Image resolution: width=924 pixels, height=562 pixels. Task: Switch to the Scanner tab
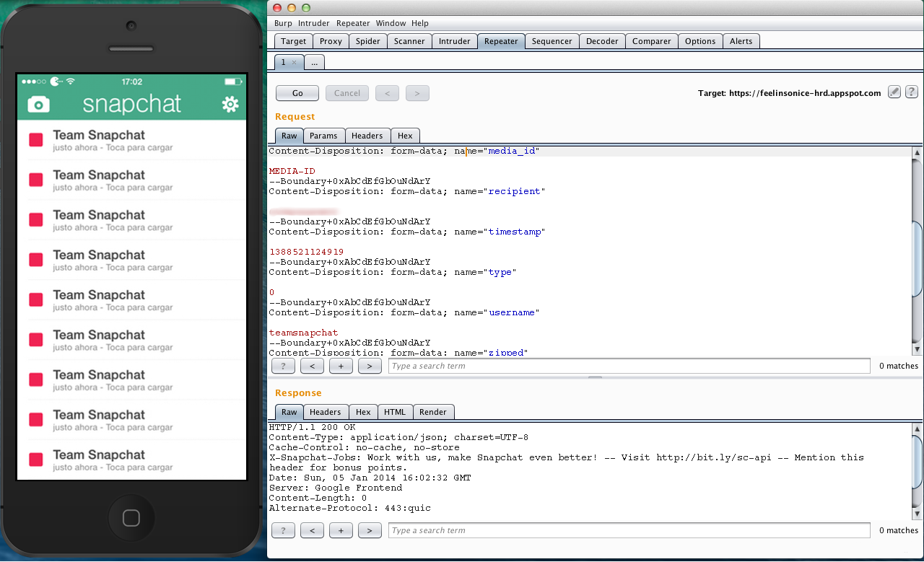pos(409,41)
